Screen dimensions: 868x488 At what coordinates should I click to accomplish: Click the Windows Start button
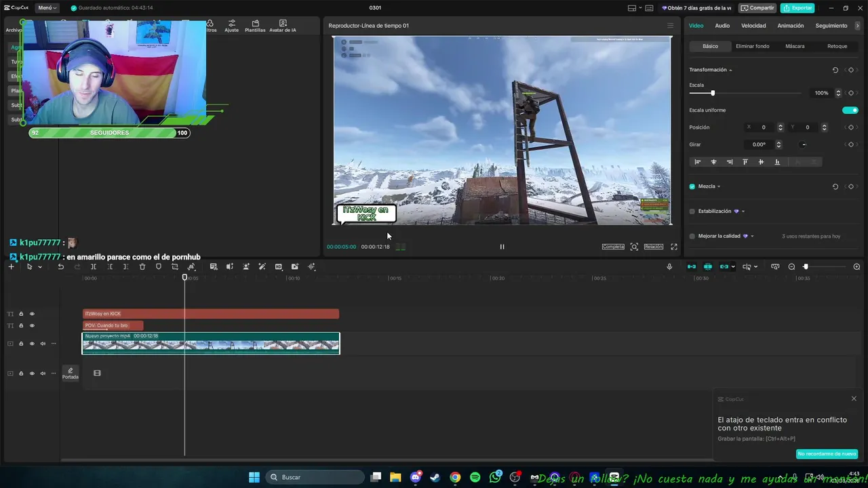[x=254, y=477]
